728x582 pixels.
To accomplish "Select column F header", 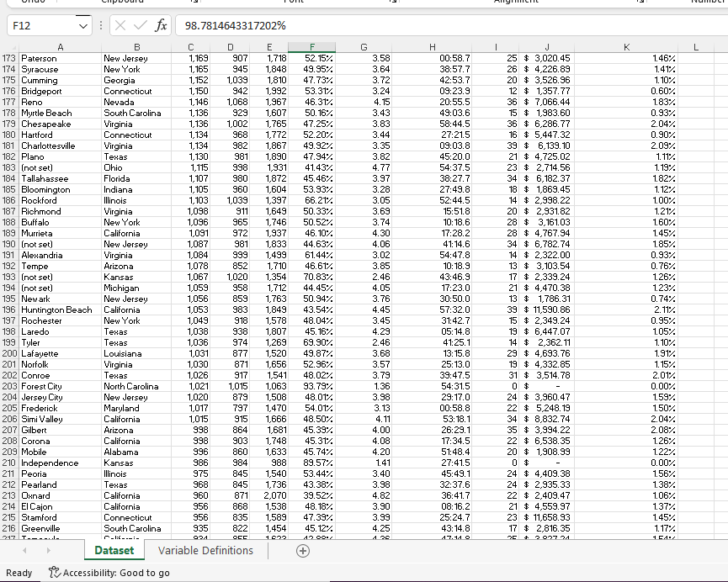I will (x=311, y=47).
